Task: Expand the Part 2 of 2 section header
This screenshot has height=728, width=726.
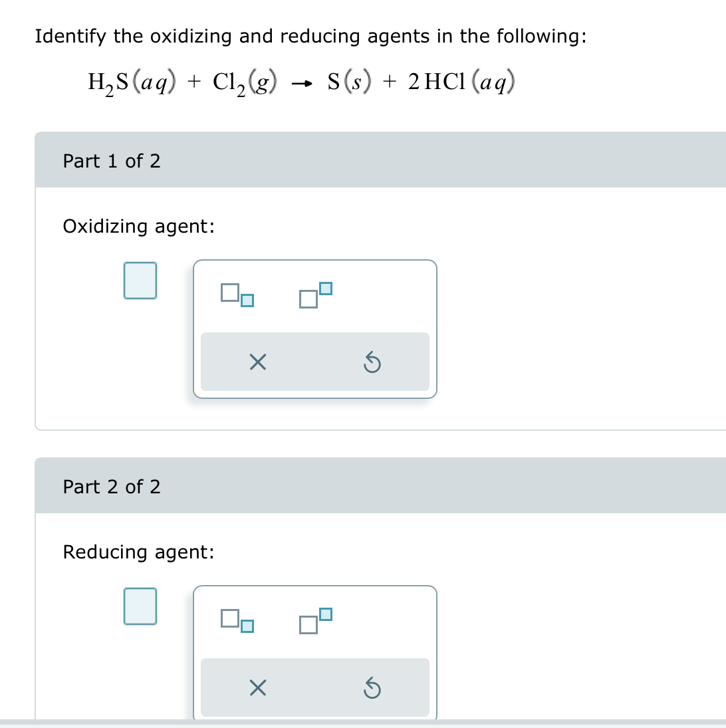Action: coord(112,486)
